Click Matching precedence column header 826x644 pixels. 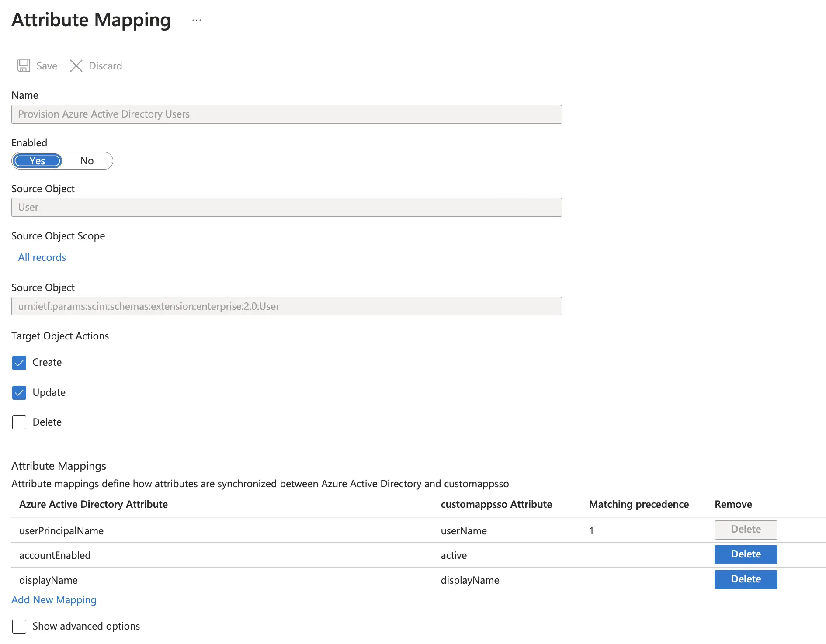coord(639,504)
